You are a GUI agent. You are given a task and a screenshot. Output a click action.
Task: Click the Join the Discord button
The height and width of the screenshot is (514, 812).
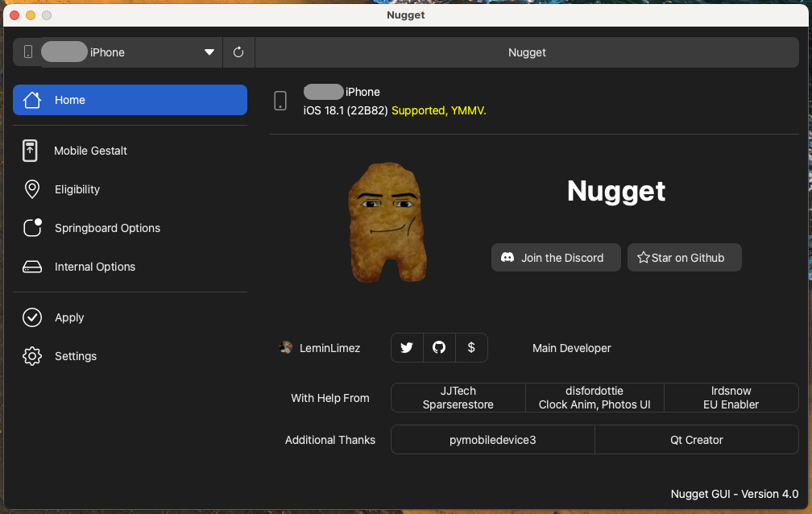[556, 258]
